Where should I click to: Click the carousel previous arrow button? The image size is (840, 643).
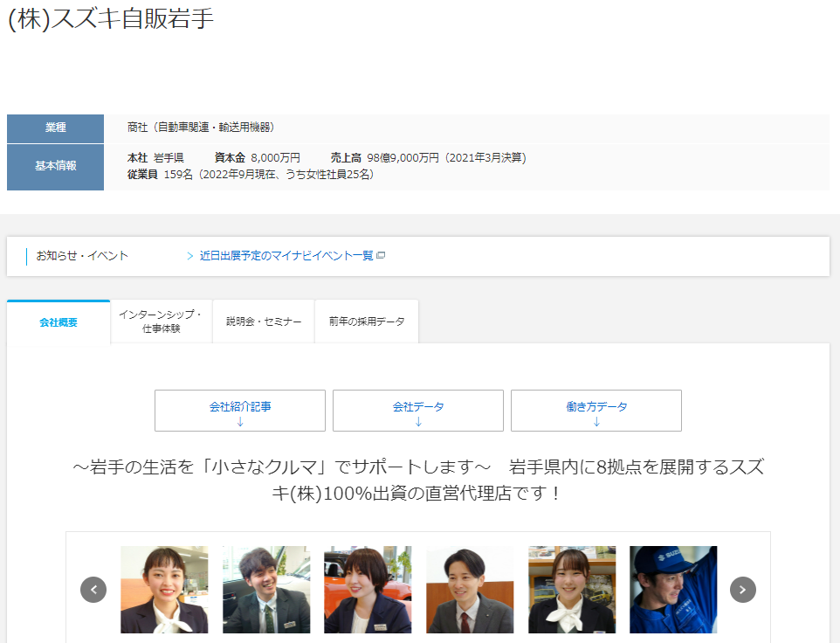click(x=93, y=590)
